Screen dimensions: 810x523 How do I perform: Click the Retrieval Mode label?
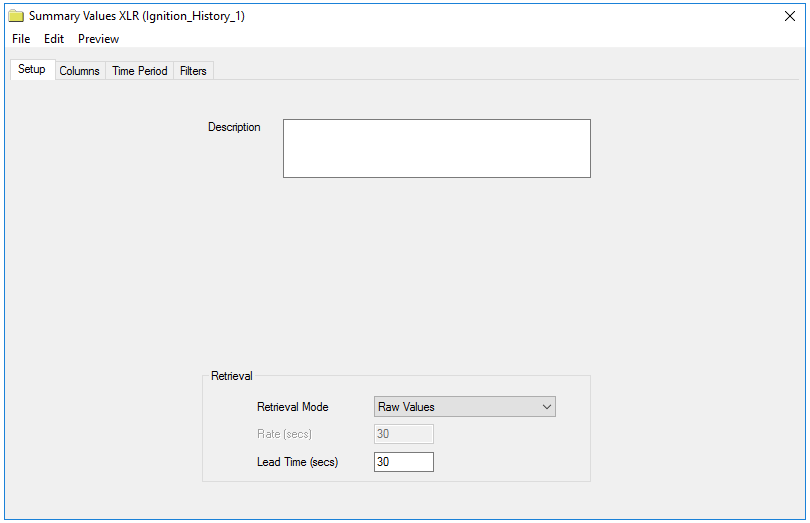293,407
